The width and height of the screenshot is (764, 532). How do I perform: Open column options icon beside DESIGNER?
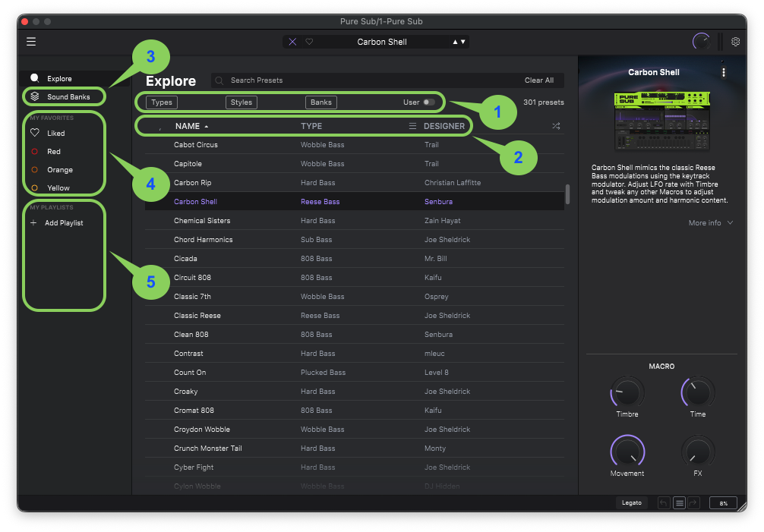click(x=412, y=126)
